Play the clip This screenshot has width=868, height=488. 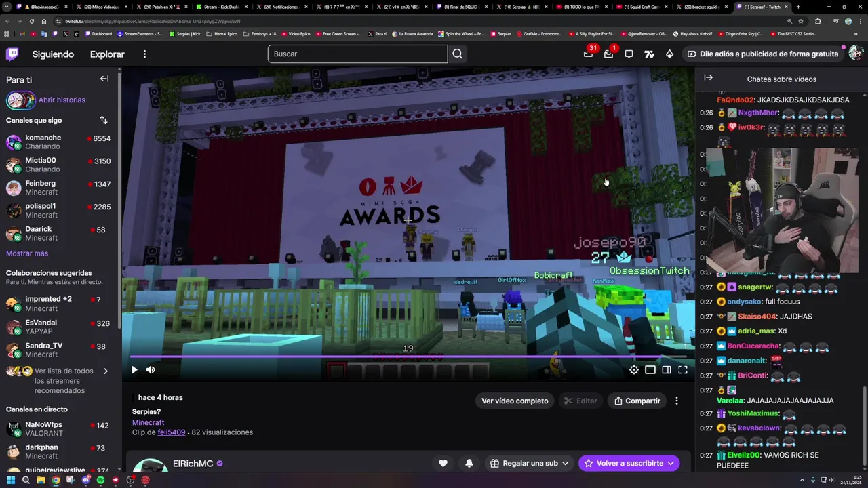[x=134, y=369]
